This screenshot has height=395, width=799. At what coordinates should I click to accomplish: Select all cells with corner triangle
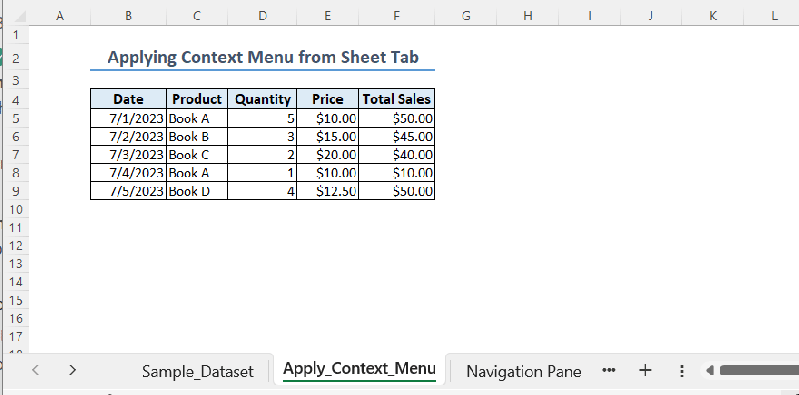click(19, 17)
